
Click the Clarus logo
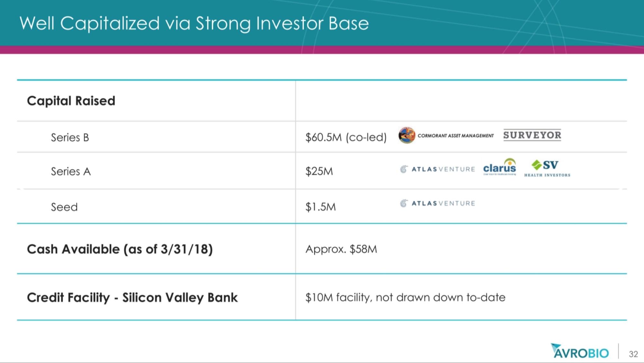(x=500, y=167)
